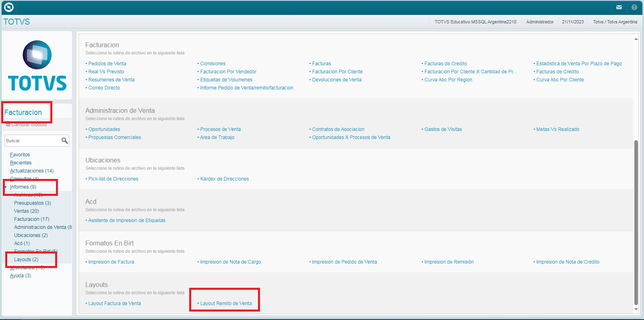Click the TOTVS circular logo icon in top bar
644x320 pixels.
click(x=8, y=7)
